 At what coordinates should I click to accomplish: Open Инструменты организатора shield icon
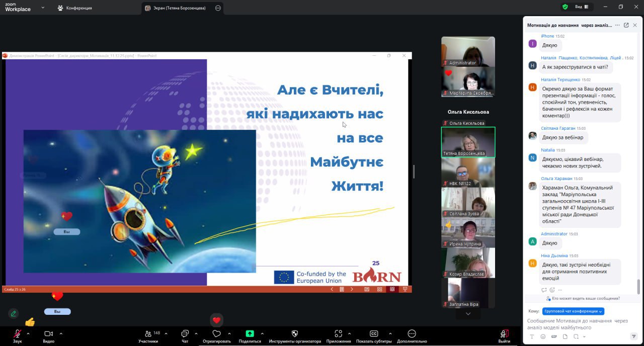tap(295, 334)
